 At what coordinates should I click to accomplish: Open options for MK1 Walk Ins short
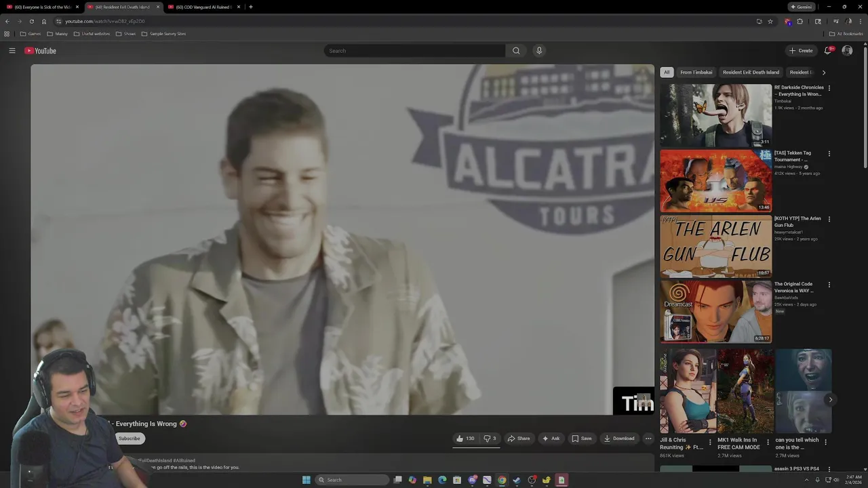pyautogui.click(x=768, y=442)
